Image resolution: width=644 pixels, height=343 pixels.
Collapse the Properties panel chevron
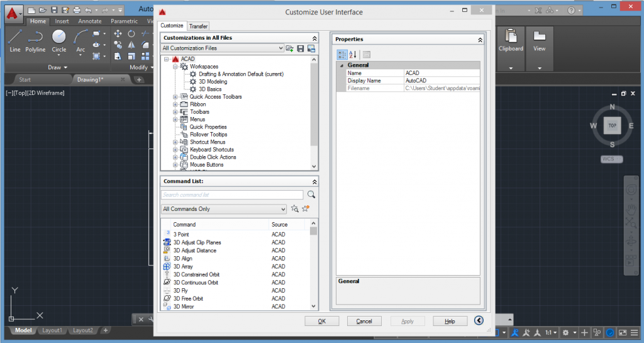[480, 40]
